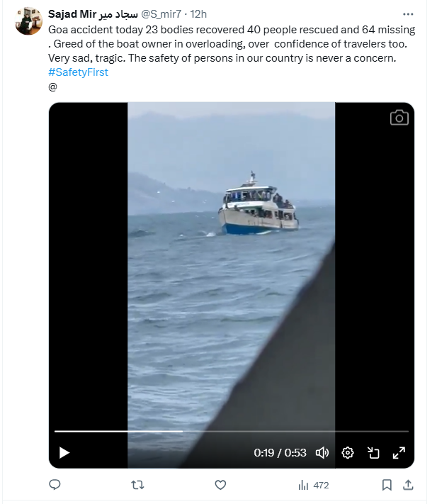The height and width of the screenshot is (504, 437).
Task: Mute the video using the speaker icon
Action: 322,452
